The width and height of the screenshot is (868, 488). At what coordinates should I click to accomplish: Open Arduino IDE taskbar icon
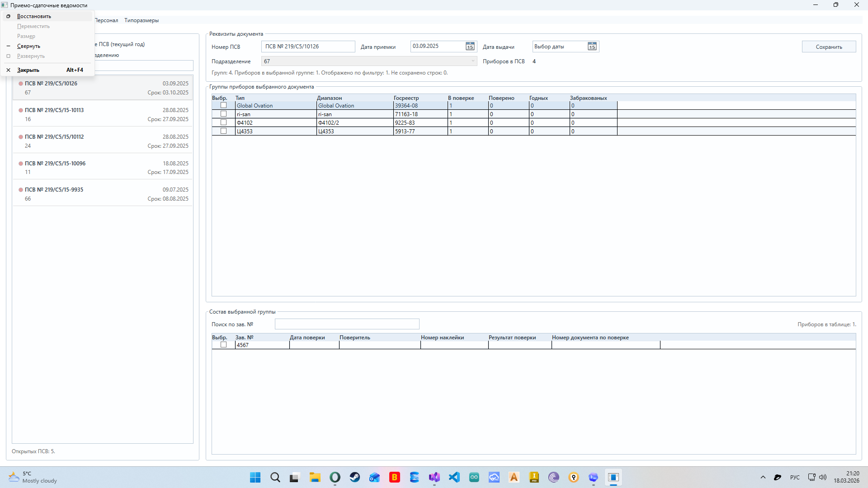pos(474,477)
